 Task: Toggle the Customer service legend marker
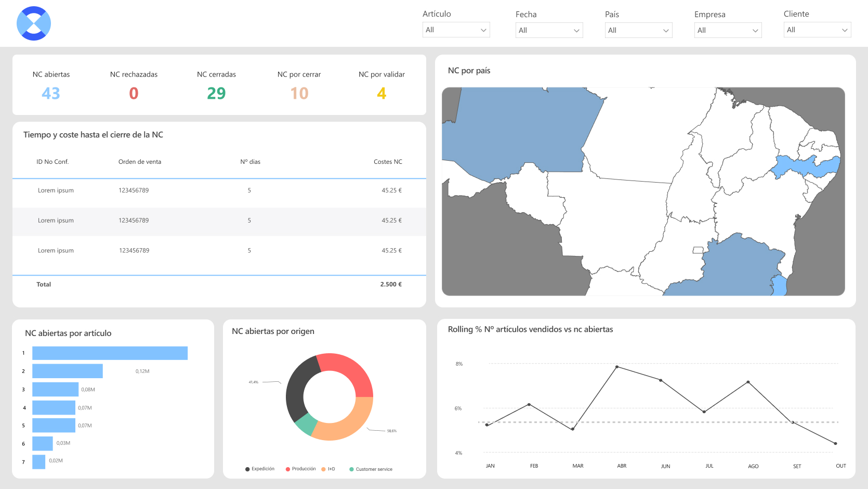pos(351,469)
